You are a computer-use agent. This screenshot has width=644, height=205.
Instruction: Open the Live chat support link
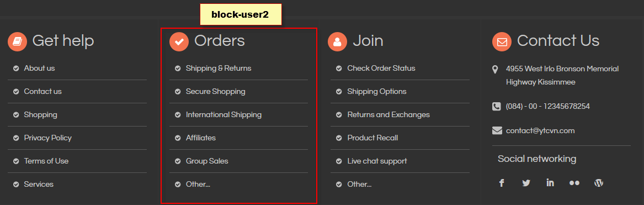click(x=377, y=161)
